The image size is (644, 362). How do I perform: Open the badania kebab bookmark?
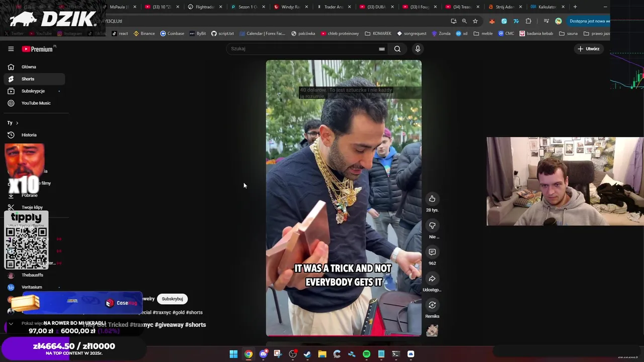[536, 34]
